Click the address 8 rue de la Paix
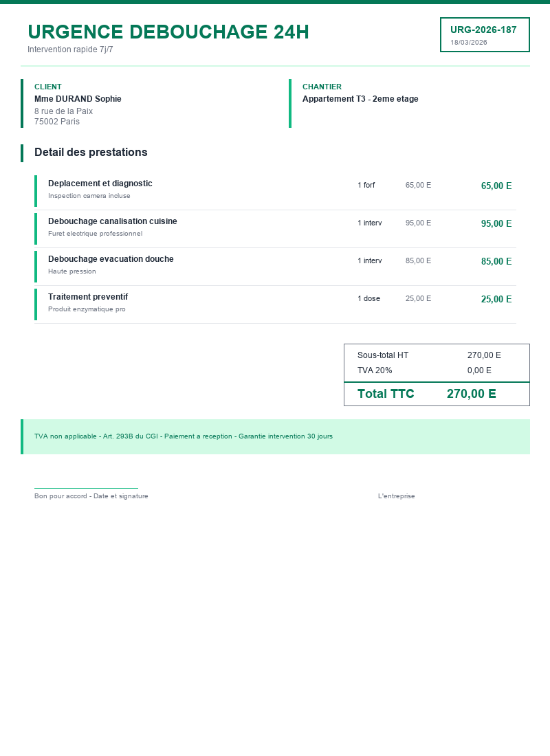The width and height of the screenshot is (550, 756). pos(63,111)
